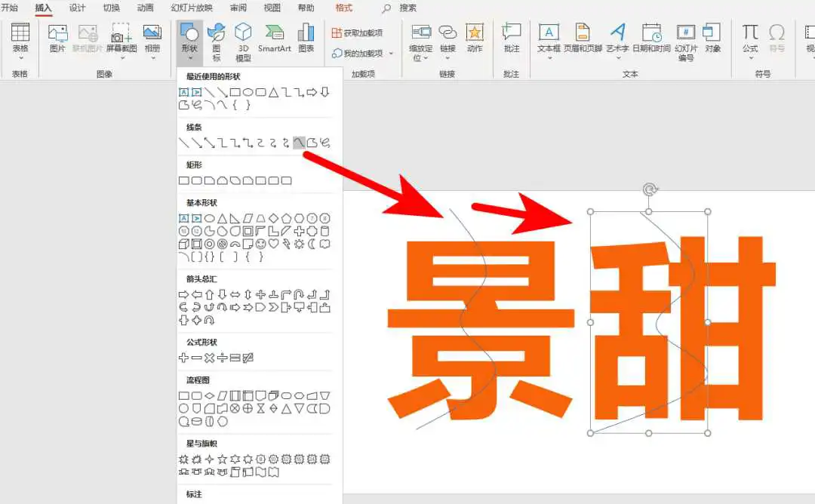Open the 审阅 review tab
This screenshot has height=504, width=815.
click(x=238, y=8)
